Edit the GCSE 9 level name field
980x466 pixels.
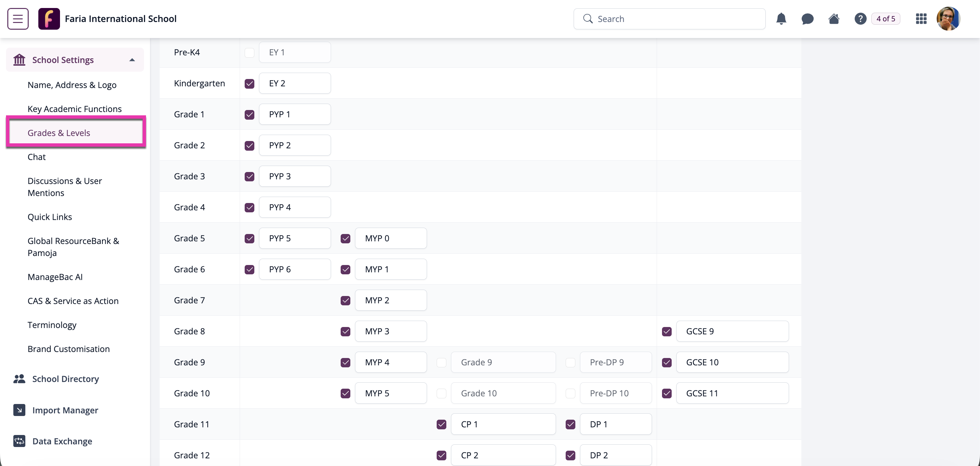click(732, 331)
